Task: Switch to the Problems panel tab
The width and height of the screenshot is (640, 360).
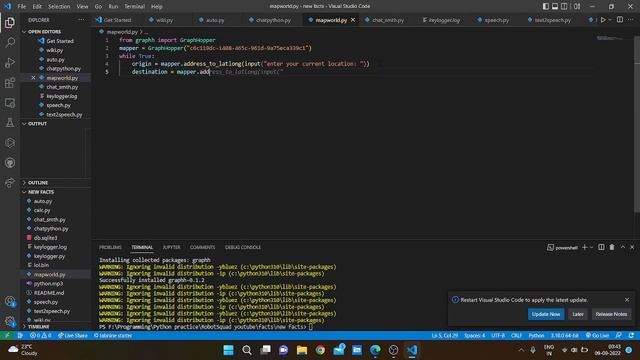Action: pyautogui.click(x=110, y=247)
